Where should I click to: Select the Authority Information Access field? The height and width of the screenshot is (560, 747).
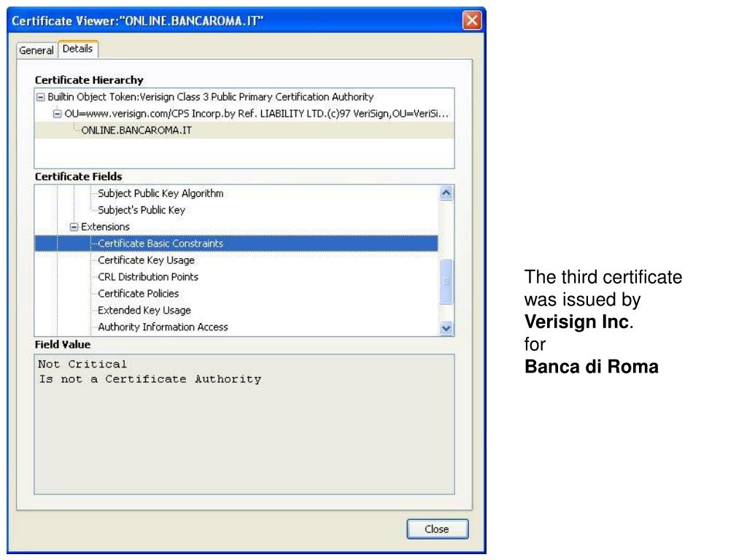(163, 327)
